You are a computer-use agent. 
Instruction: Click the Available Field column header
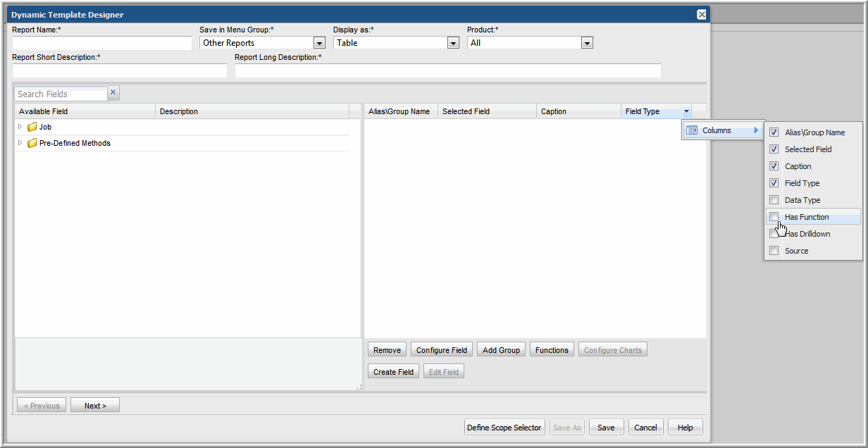(85, 111)
